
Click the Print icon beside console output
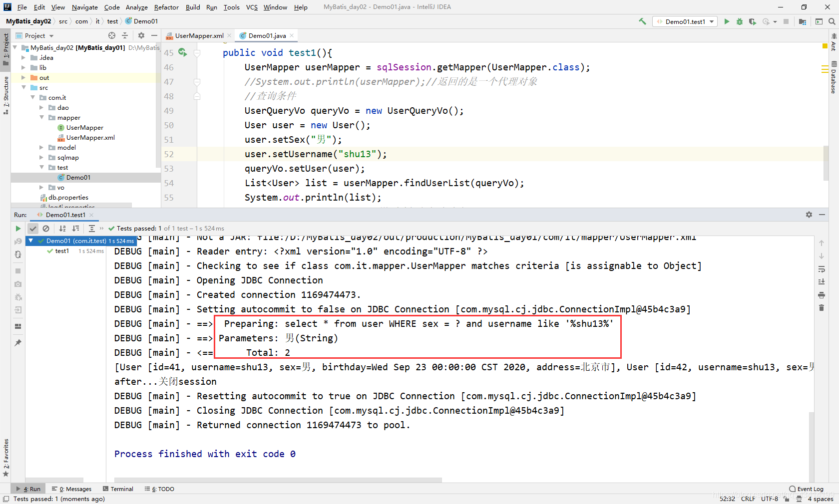(x=822, y=295)
